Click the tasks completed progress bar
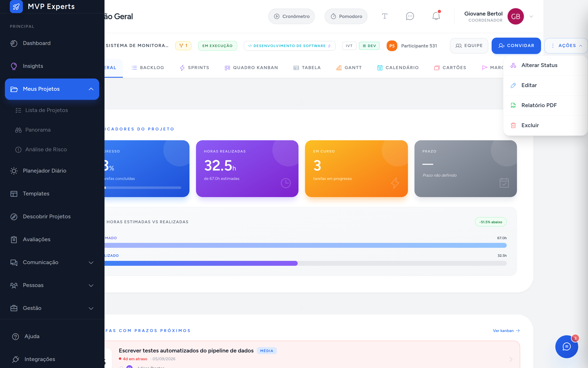588x368 pixels. click(143, 188)
